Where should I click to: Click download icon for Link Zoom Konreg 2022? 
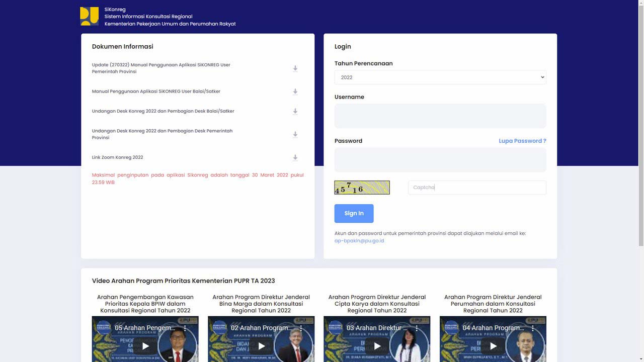tap(295, 157)
